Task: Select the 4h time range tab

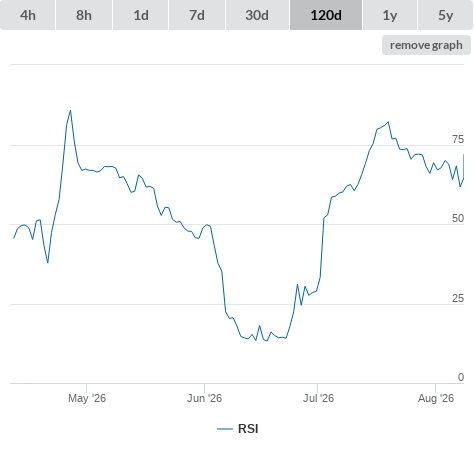Action: pos(28,15)
